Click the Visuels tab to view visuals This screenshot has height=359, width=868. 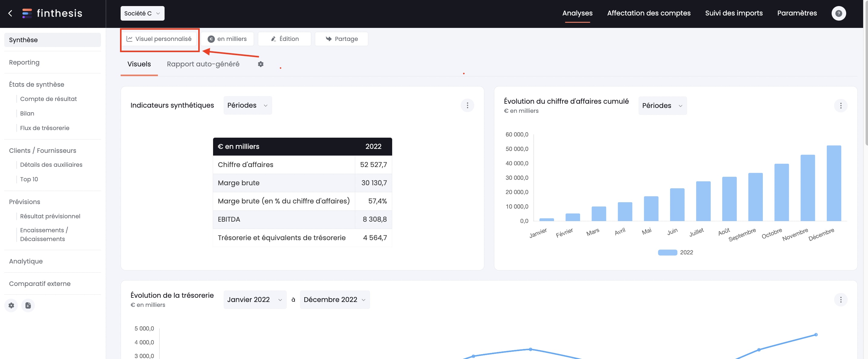click(x=139, y=64)
